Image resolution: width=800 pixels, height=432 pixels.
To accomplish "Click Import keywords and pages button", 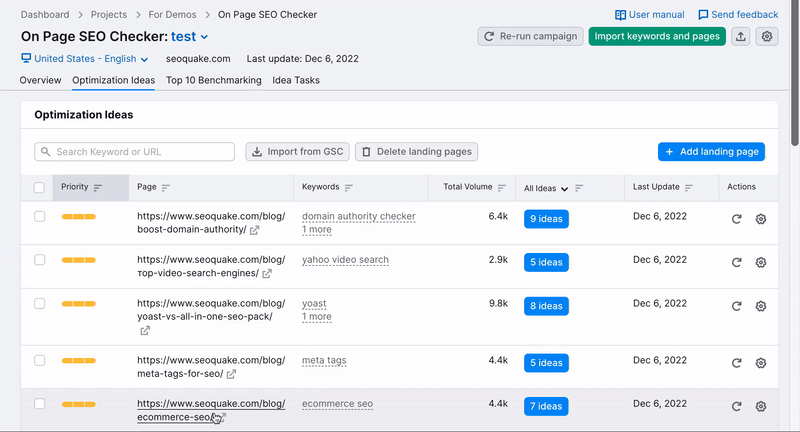I will point(656,36).
